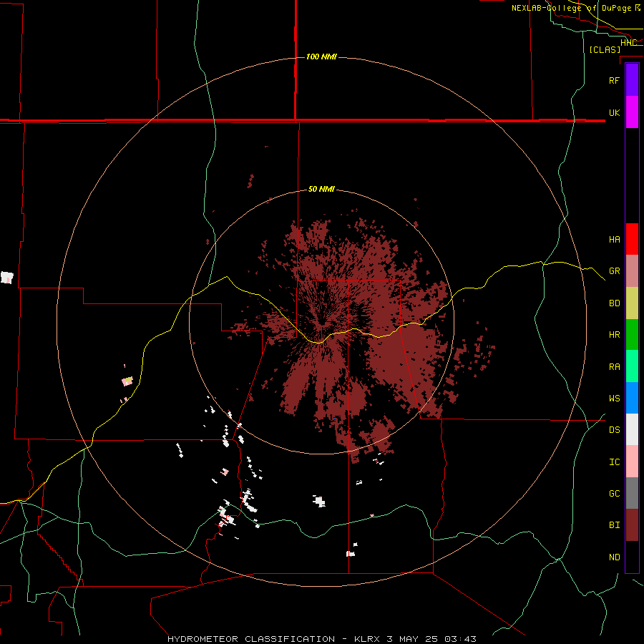Click the purple RF legend color swatch
The height and width of the screenshot is (644, 644).
(632, 80)
